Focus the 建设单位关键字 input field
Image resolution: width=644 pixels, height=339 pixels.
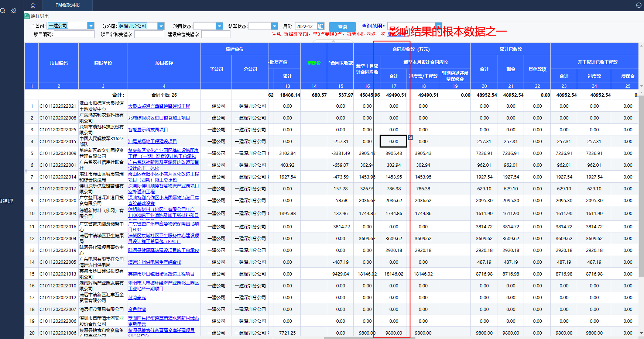tap(216, 34)
